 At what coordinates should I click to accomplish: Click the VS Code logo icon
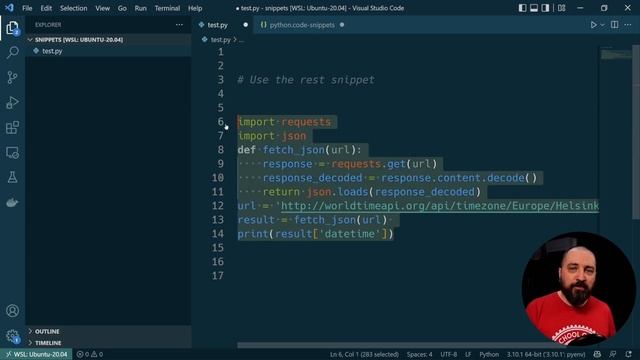[x=9, y=8]
